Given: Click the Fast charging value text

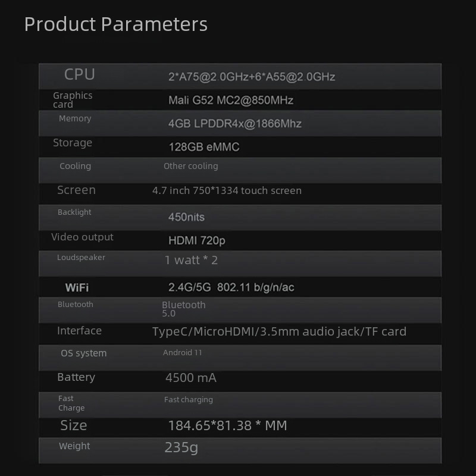Looking at the screenshot, I should click(x=188, y=400).
